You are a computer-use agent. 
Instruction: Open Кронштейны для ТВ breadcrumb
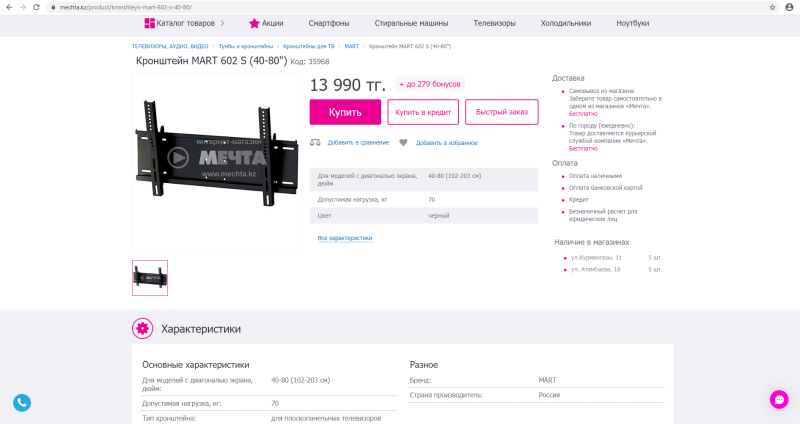pyautogui.click(x=310, y=46)
